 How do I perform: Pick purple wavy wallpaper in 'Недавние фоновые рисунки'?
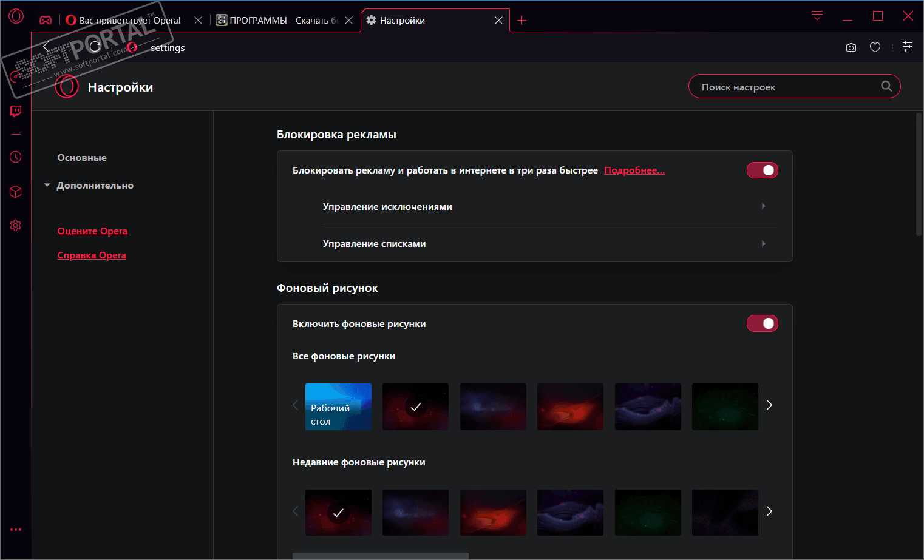point(570,513)
